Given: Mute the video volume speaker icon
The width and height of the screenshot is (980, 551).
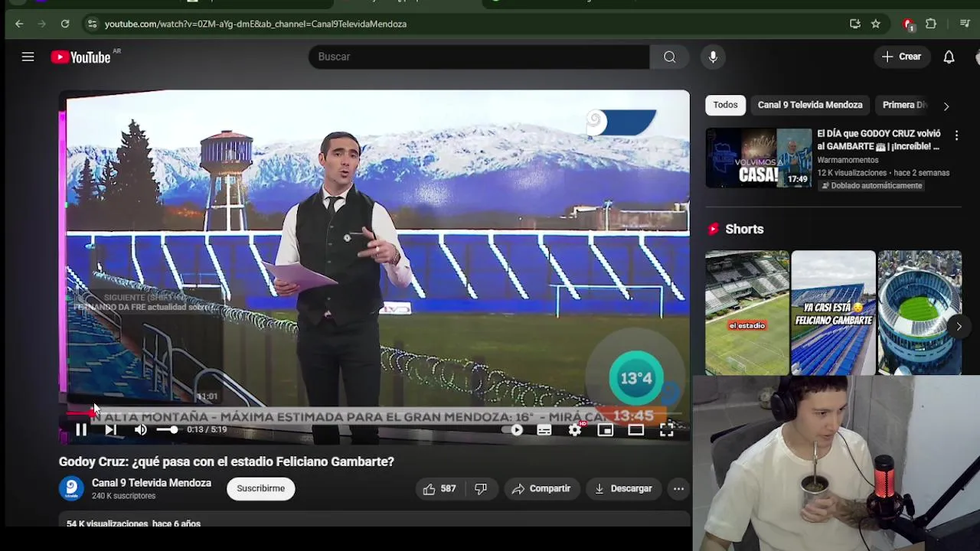Looking at the screenshot, I should (141, 430).
